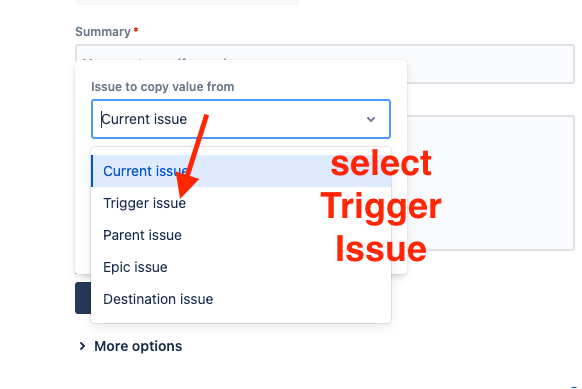Open the More options section label
Viewport: 582px width, 389px height.
click(x=138, y=346)
